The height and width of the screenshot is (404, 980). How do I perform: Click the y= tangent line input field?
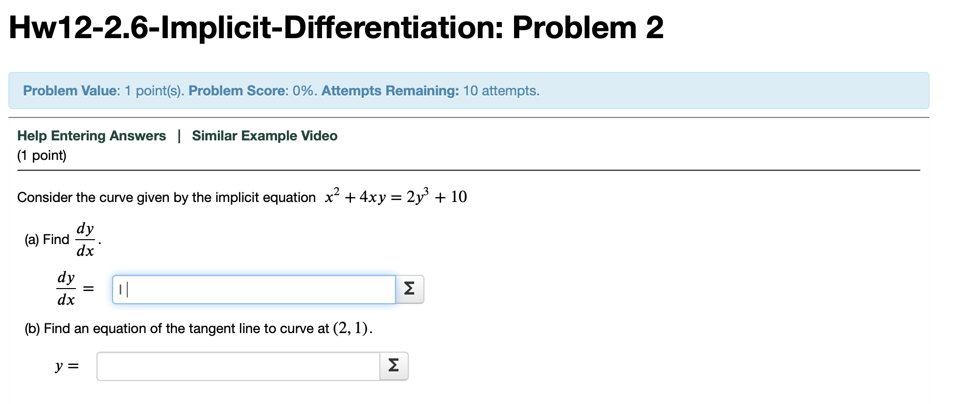tap(237, 365)
